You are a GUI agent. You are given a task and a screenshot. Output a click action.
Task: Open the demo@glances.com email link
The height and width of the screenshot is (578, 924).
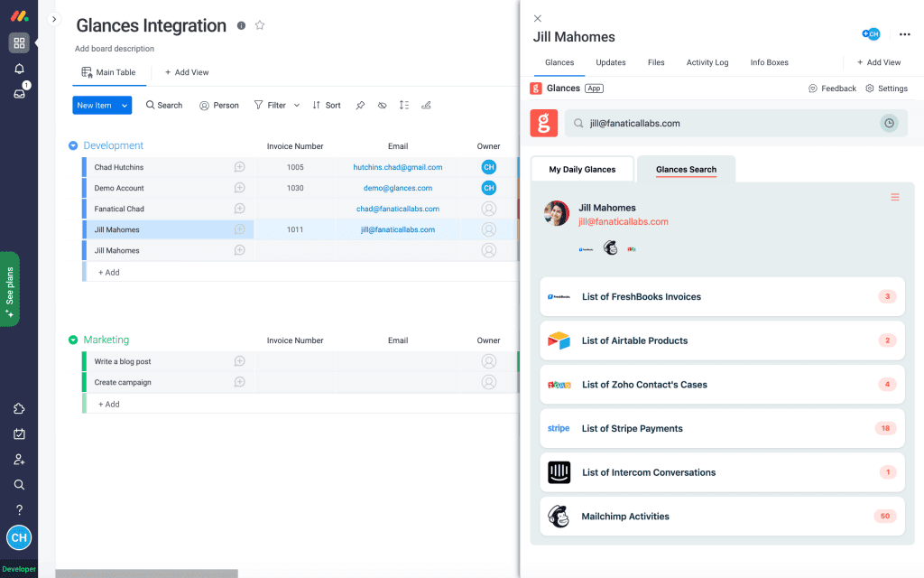click(x=398, y=188)
